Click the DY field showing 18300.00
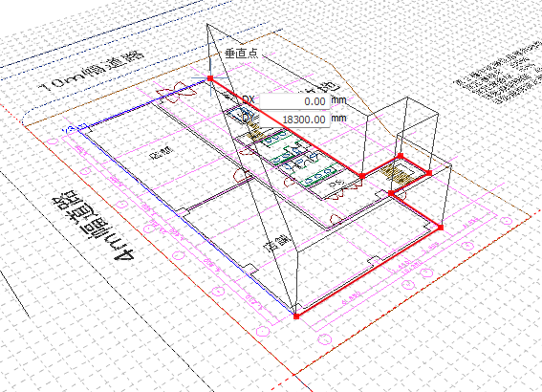 tap(294, 120)
